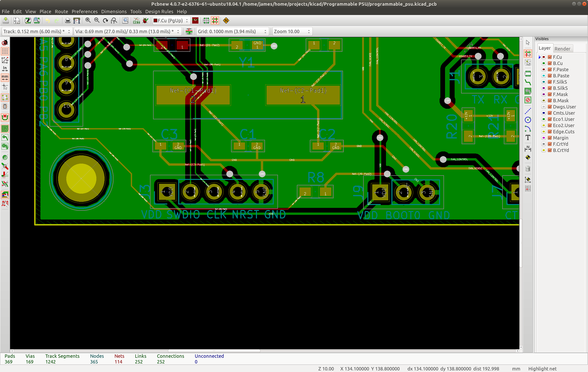Open the F.Cu active layer selector
Screen dimensions: 588x372
(x=171, y=21)
